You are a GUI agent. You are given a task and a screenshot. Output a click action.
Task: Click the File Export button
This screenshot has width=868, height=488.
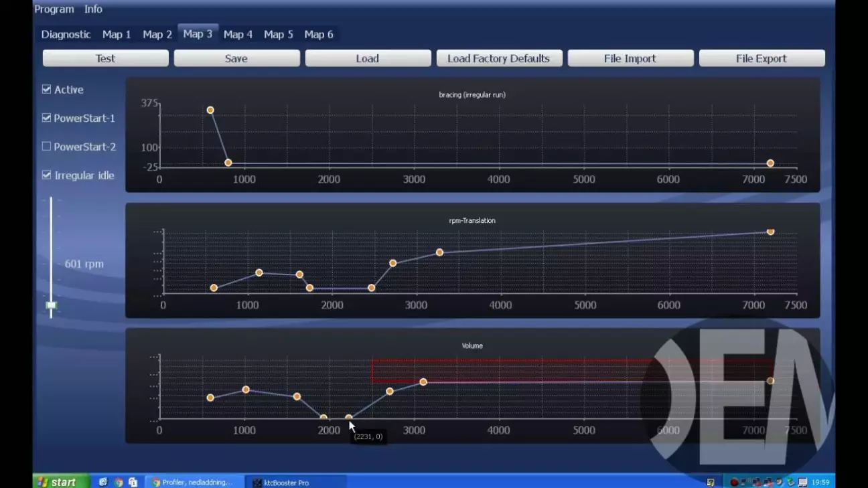point(762,59)
